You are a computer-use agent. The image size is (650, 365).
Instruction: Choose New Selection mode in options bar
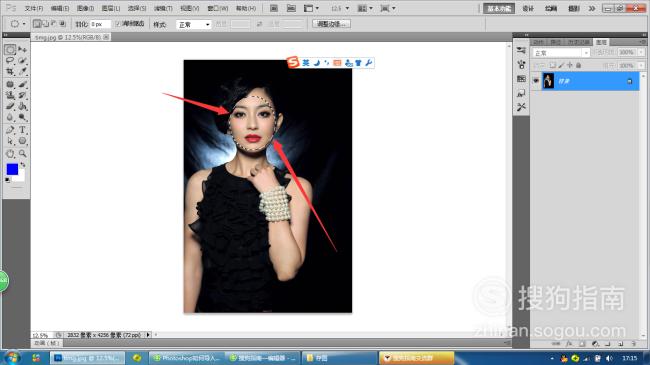coord(36,24)
